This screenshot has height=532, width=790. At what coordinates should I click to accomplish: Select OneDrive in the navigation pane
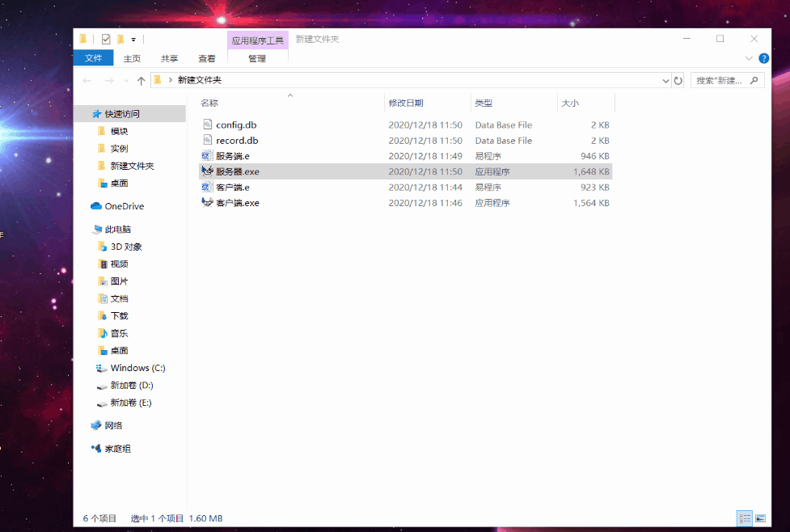tap(124, 206)
